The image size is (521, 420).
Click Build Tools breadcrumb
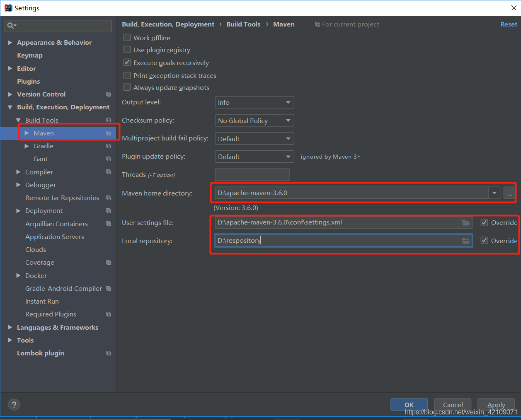(x=243, y=24)
